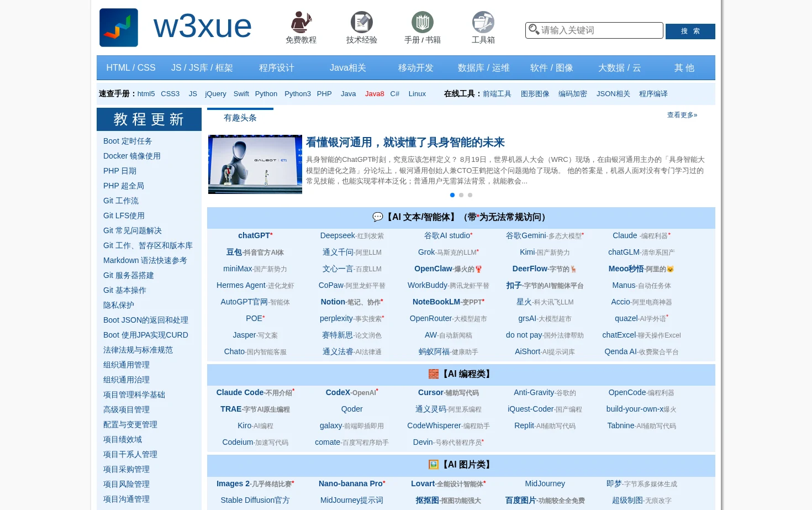Screen dimensions: 812x510
Task: Open the 程序设计 menu
Action: (277, 68)
